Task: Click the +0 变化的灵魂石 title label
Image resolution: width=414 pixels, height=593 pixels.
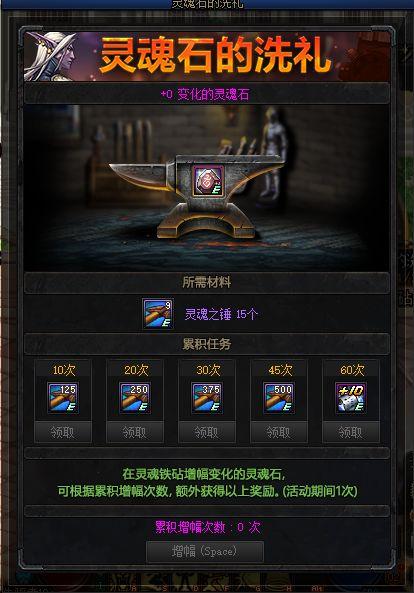Action: click(205, 94)
